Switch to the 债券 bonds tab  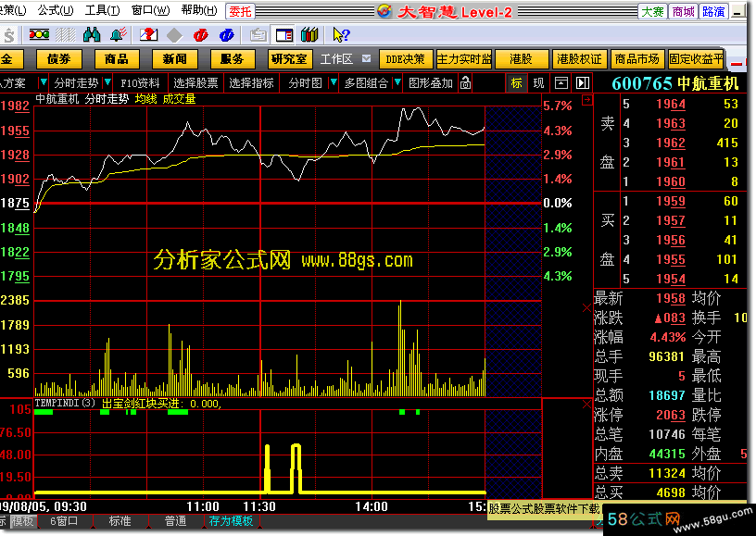point(58,59)
